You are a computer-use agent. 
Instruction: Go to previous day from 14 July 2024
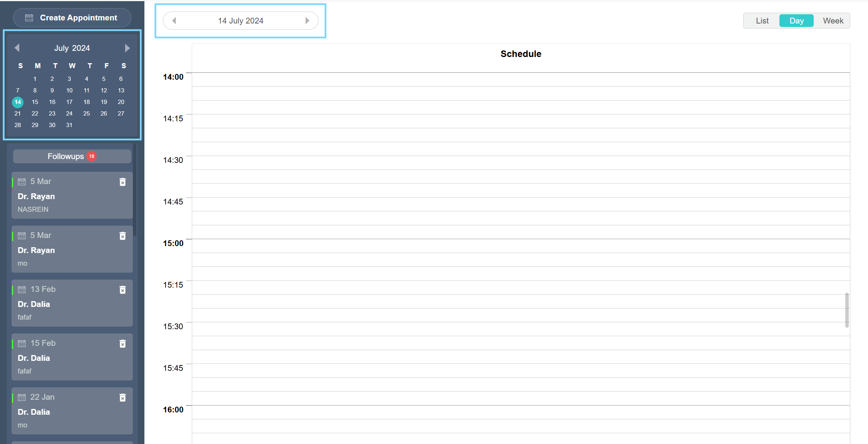(x=174, y=21)
